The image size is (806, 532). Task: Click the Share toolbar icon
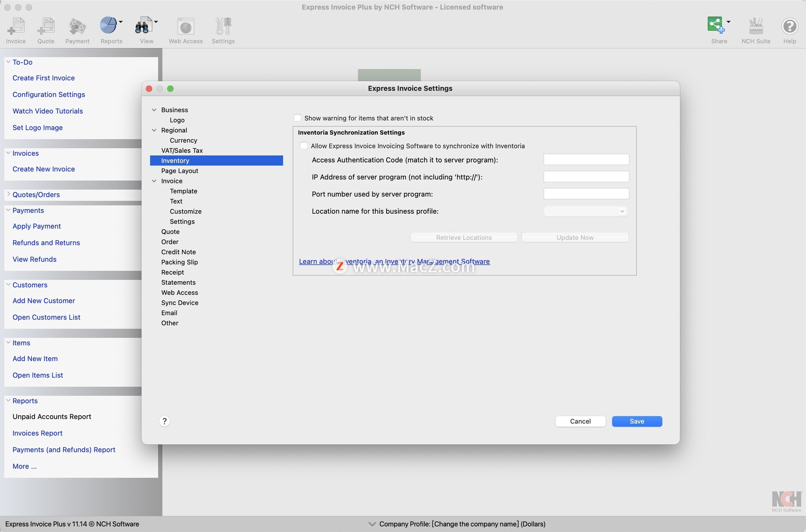pyautogui.click(x=716, y=25)
